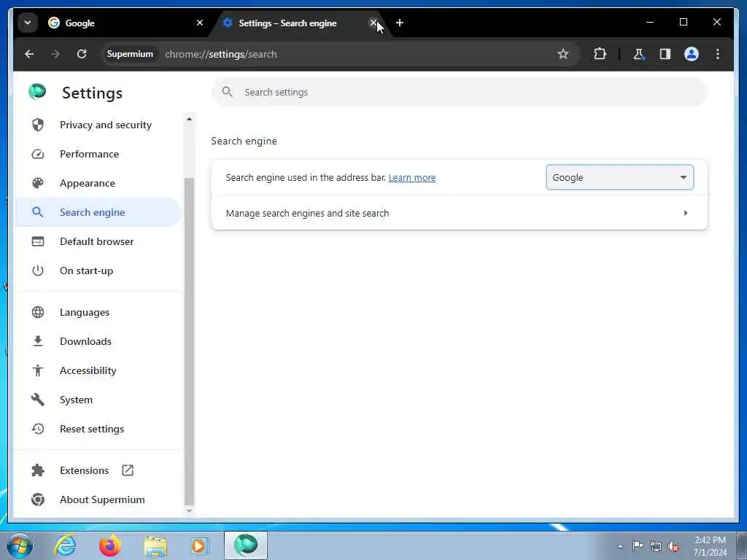Click the muted volume tray icon

point(673,546)
